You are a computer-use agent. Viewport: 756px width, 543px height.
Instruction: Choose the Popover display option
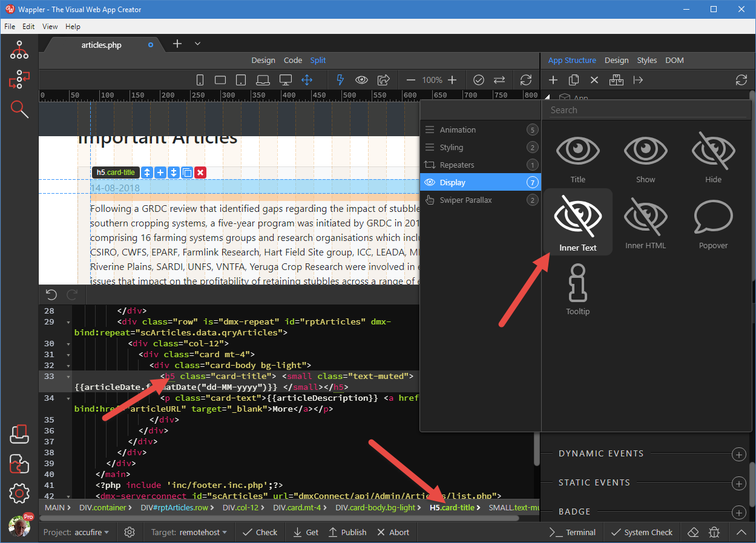713,221
